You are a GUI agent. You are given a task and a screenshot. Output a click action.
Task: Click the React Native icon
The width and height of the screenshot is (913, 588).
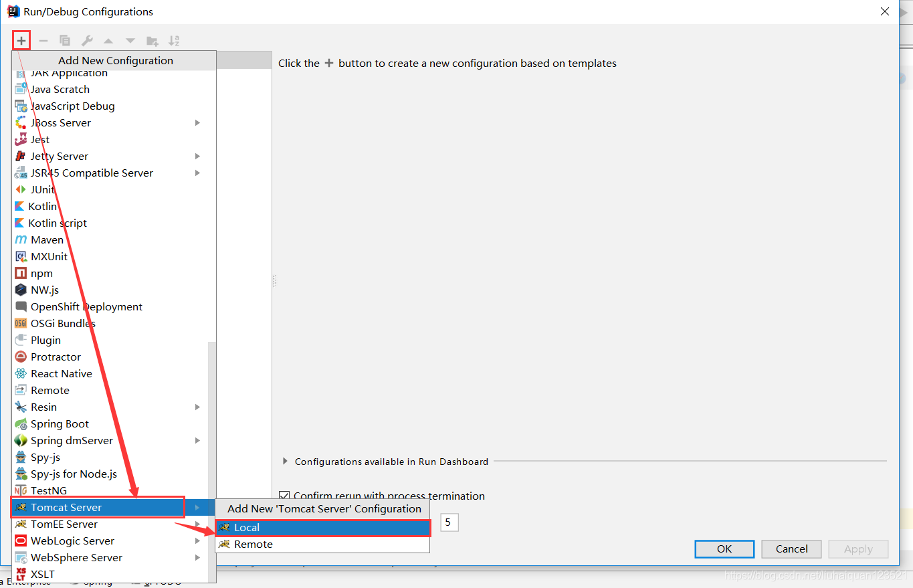tap(21, 373)
